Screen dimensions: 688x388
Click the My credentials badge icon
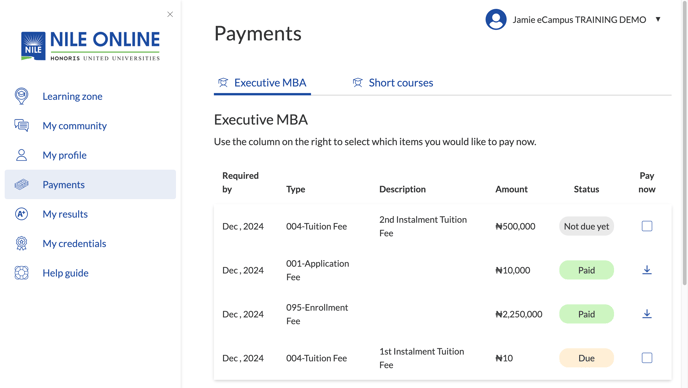click(22, 243)
